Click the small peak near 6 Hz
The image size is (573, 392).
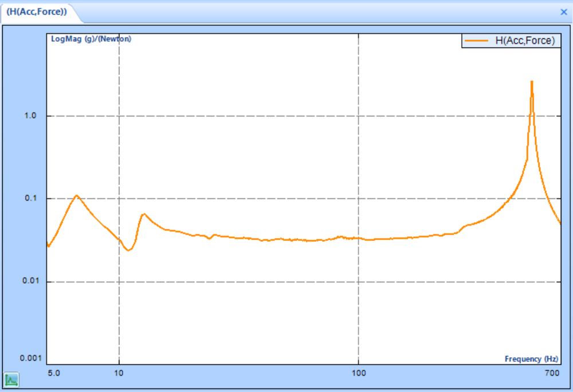point(76,196)
